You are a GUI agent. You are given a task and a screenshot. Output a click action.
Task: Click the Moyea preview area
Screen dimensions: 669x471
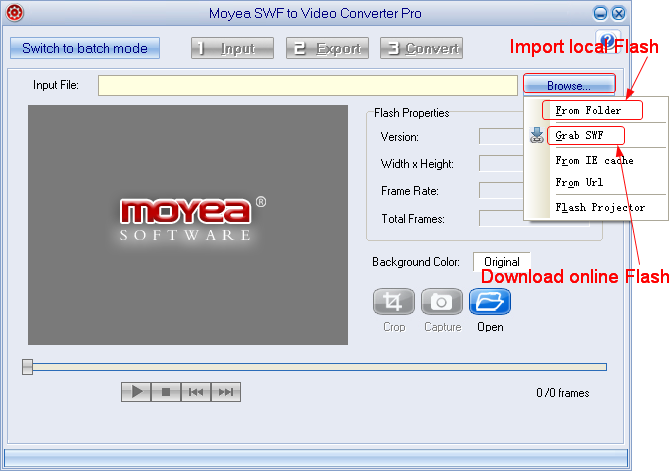pyautogui.click(x=188, y=225)
